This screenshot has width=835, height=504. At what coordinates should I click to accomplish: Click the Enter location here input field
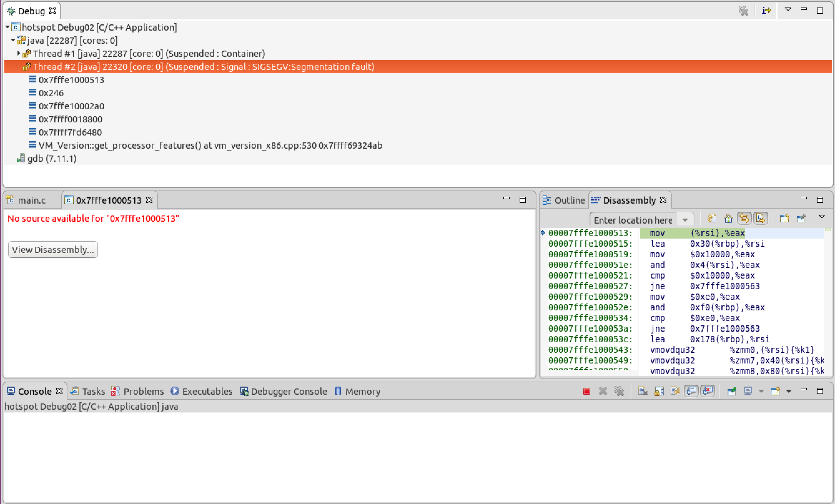[633, 219]
